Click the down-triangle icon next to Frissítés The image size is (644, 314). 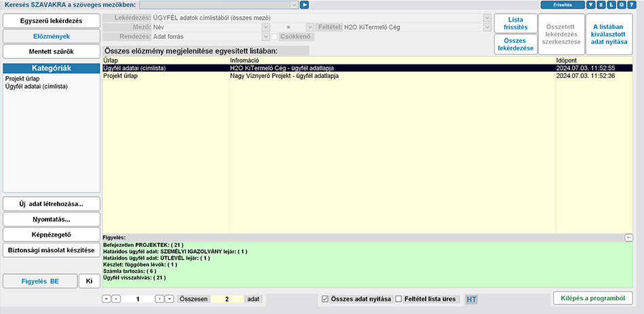[x=592, y=5]
